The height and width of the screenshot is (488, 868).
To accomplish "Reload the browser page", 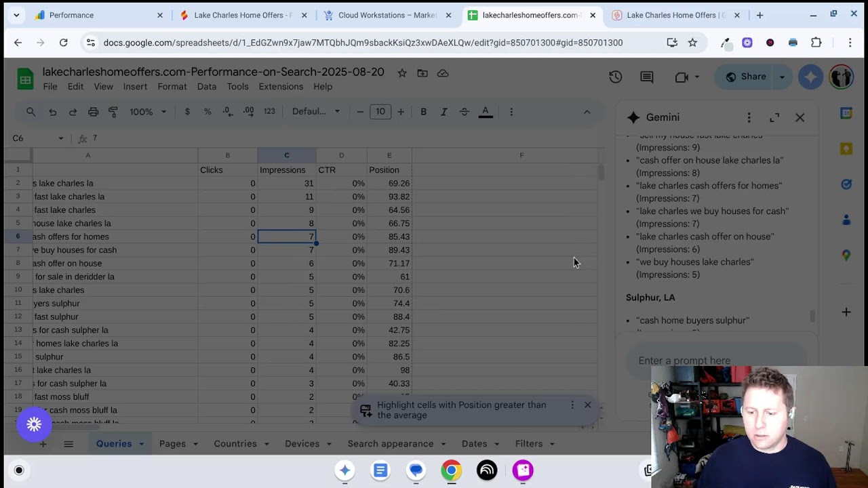I will click(63, 43).
